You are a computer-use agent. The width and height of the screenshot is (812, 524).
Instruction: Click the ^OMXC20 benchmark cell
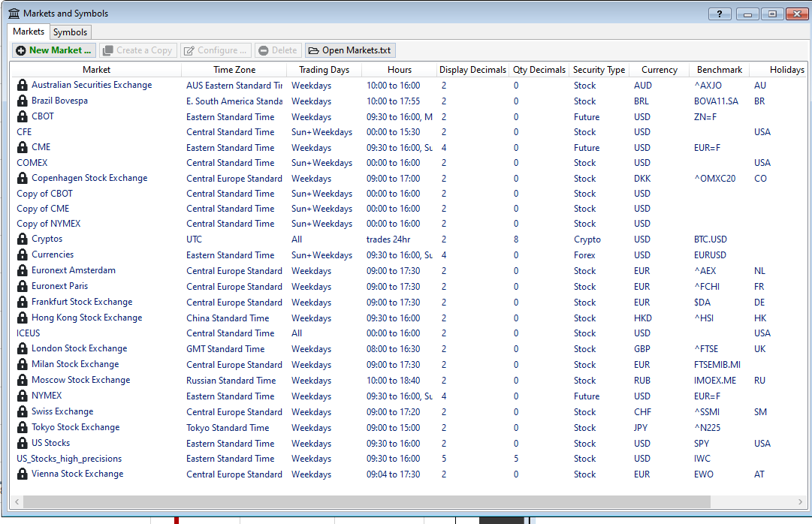point(714,178)
